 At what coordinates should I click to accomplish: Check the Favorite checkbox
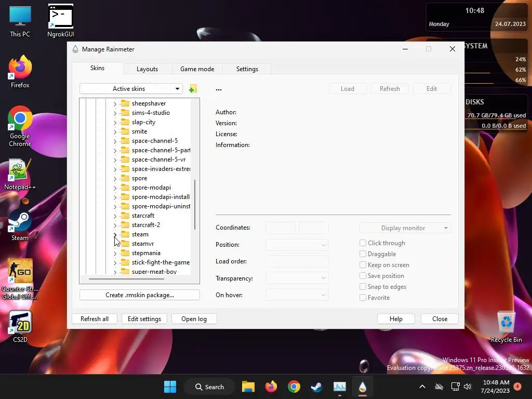coord(363,297)
